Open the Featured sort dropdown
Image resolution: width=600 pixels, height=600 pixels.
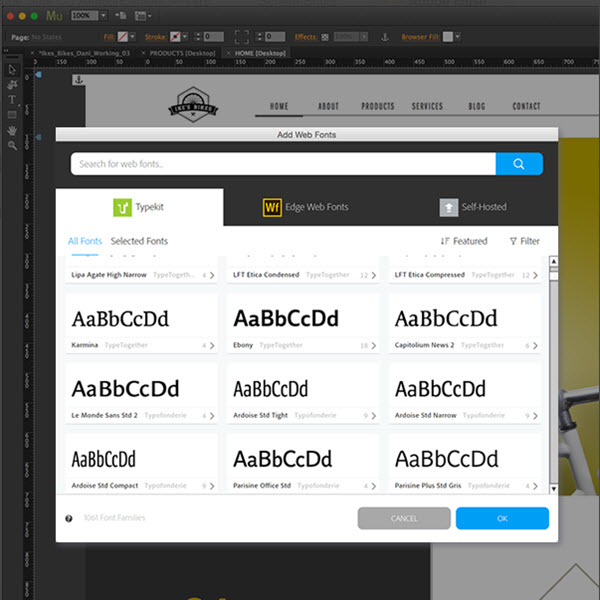pos(464,241)
